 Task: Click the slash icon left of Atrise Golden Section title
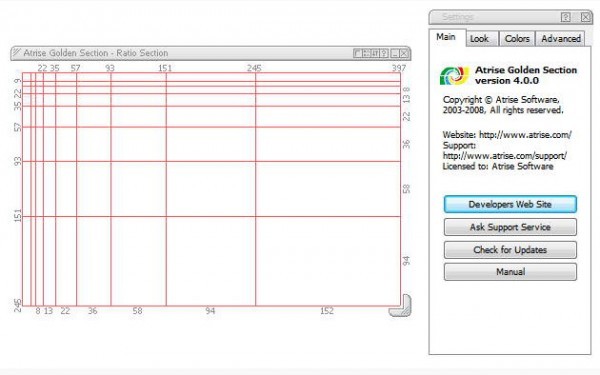16,52
